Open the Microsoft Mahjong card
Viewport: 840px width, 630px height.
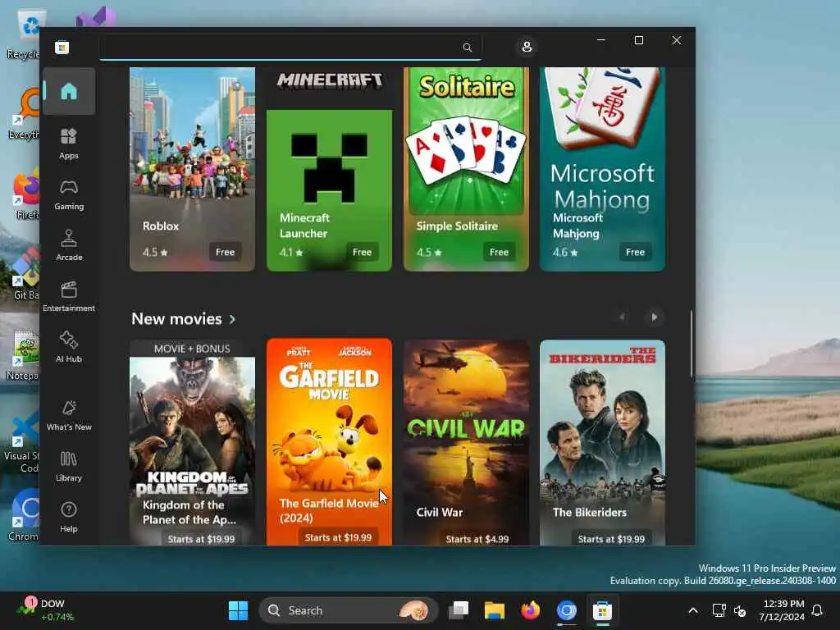tap(603, 169)
